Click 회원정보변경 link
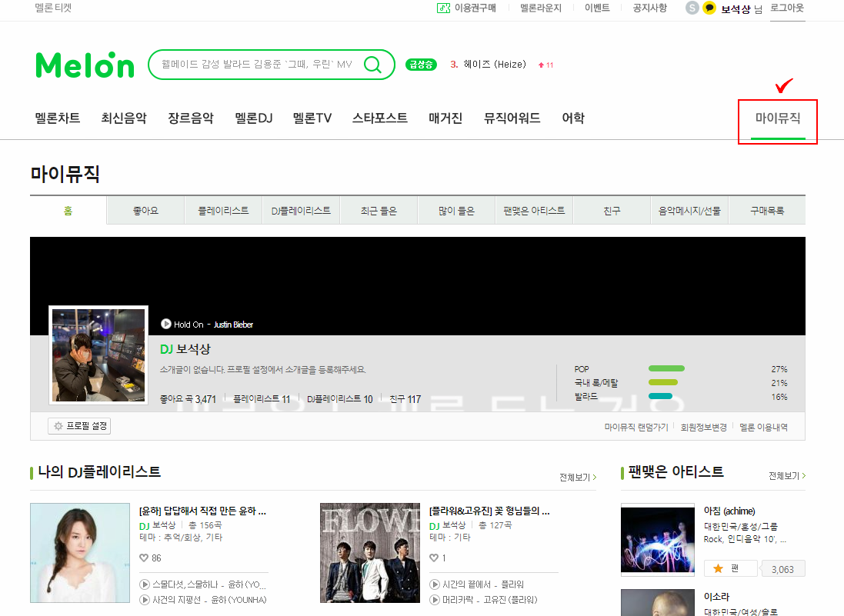844x616 pixels. pos(703,427)
